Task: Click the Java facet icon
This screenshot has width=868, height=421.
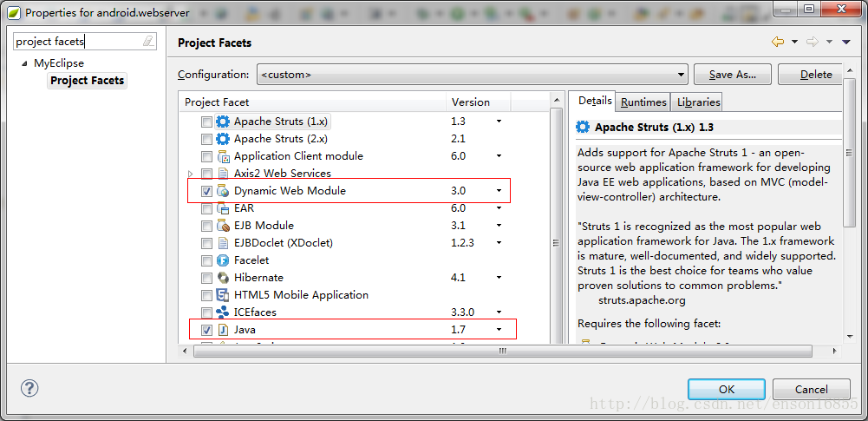Action: point(223,330)
